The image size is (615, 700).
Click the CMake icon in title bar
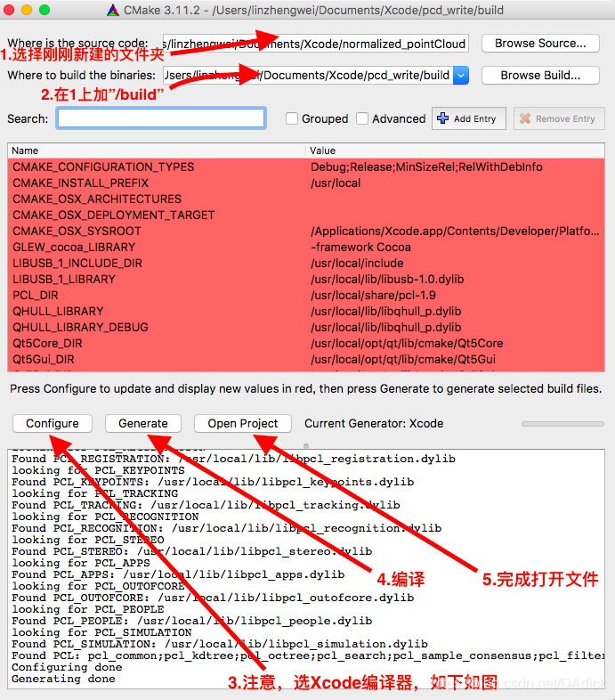click(113, 10)
